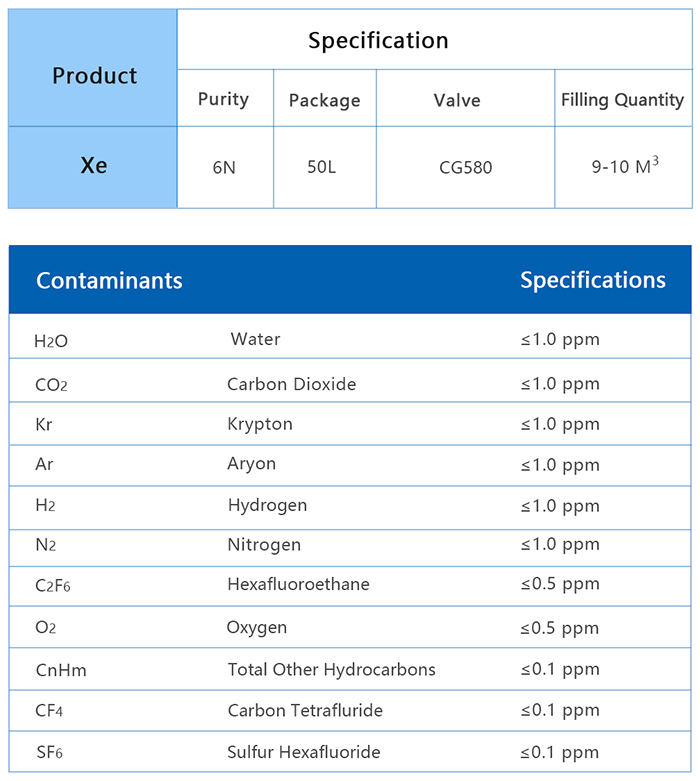Select the 9-10 M3 quantity cell
700x781 pixels.
624,166
